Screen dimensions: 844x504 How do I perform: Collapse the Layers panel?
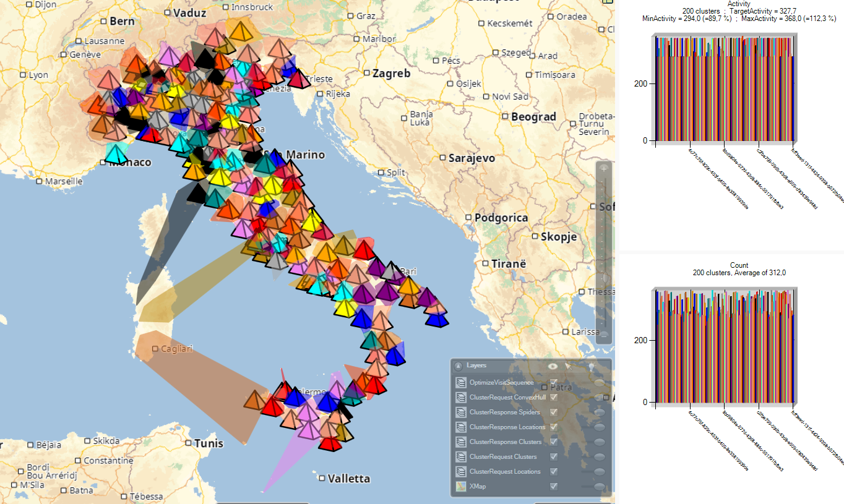459,366
